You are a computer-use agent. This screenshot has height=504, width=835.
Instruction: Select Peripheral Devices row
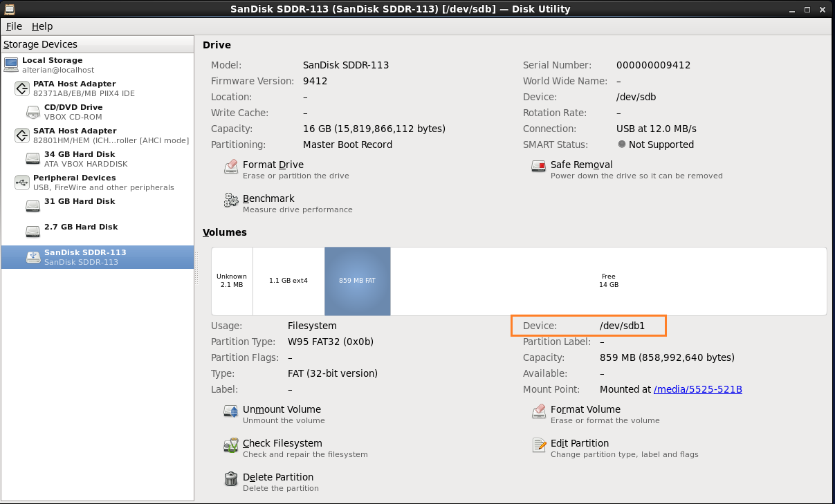98,183
